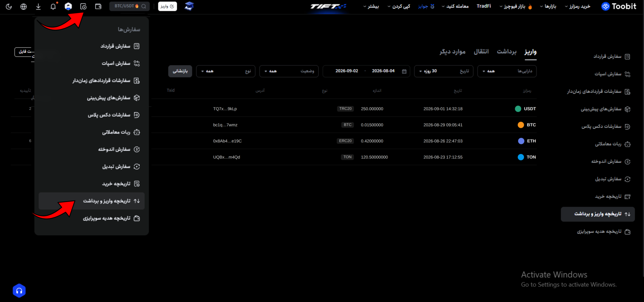Open language globe icon
644x302 pixels.
point(23,7)
